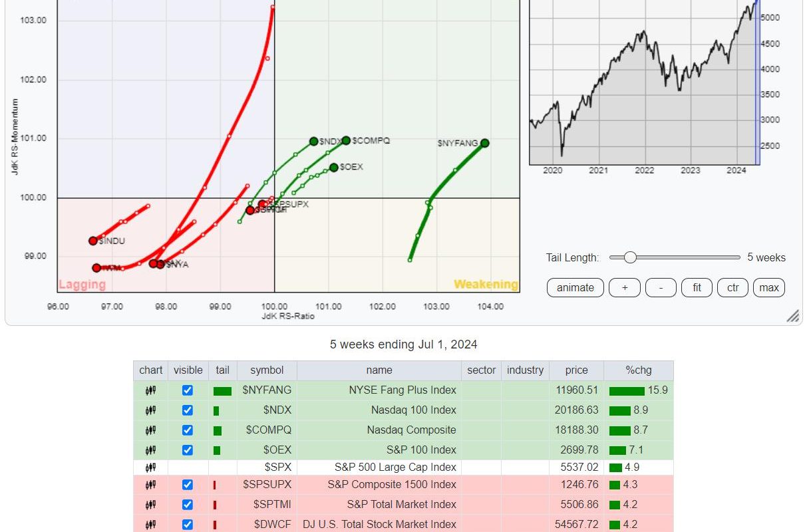
Task: Click the fit button
Action: (697, 288)
